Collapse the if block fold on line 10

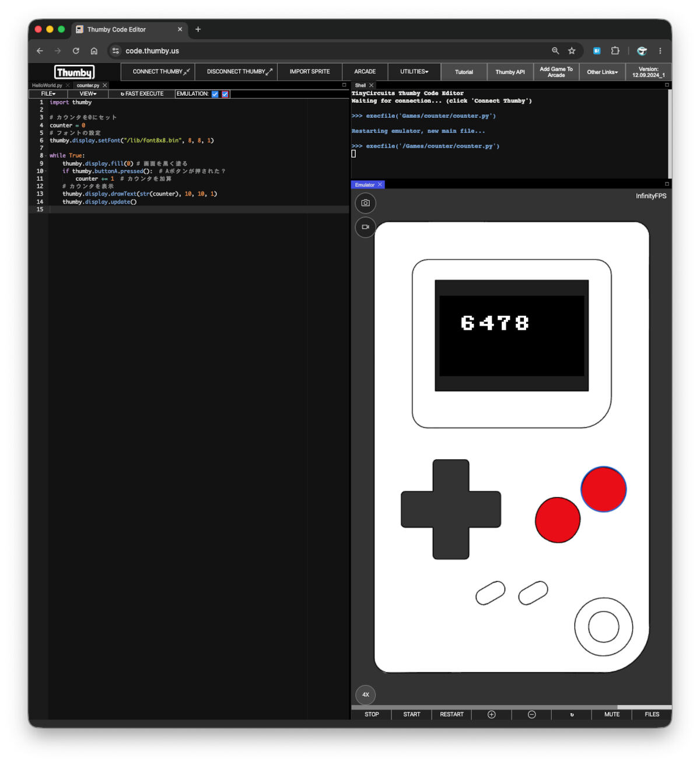pos(46,171)
